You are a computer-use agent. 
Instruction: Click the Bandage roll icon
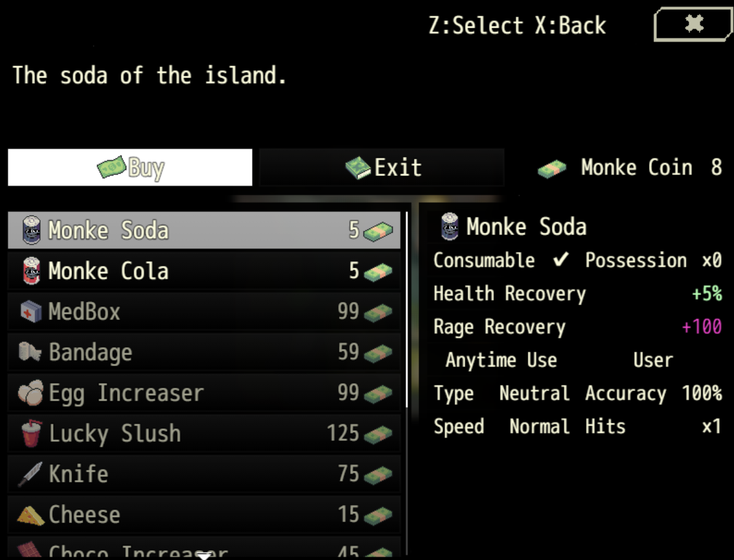pos(30,352)
